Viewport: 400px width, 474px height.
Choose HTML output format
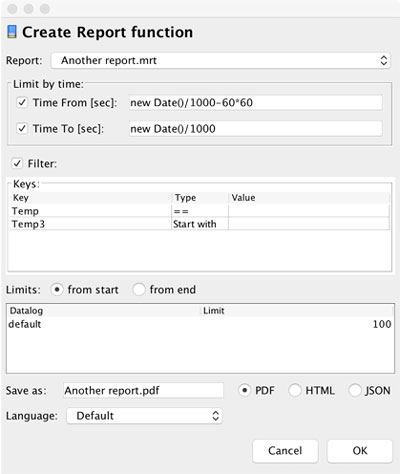295,390
